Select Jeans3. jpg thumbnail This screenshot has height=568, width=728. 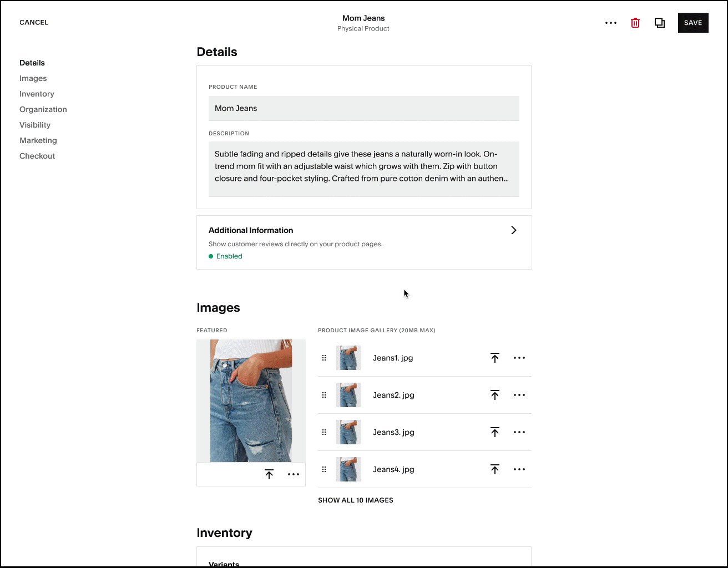click(348, 432)
